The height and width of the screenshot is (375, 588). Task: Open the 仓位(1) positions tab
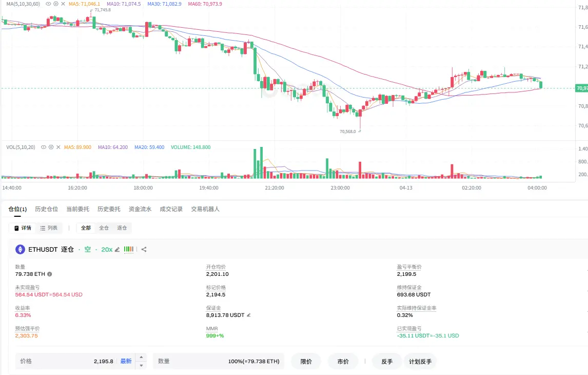[x=17, y=209]
